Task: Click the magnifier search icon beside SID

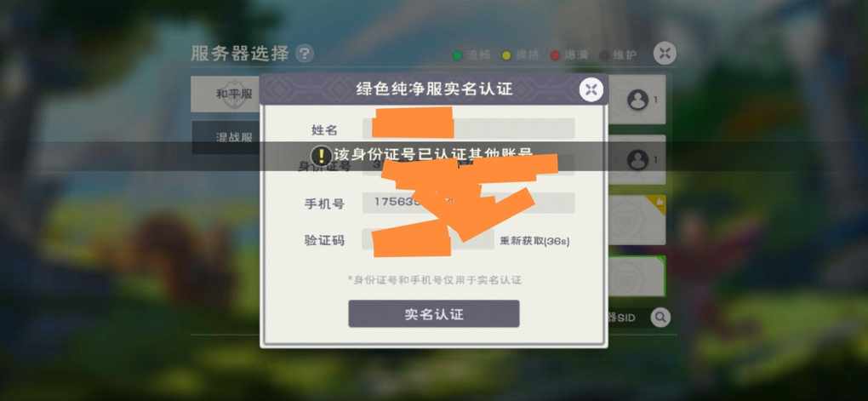Action: click(x=660, y=318)
